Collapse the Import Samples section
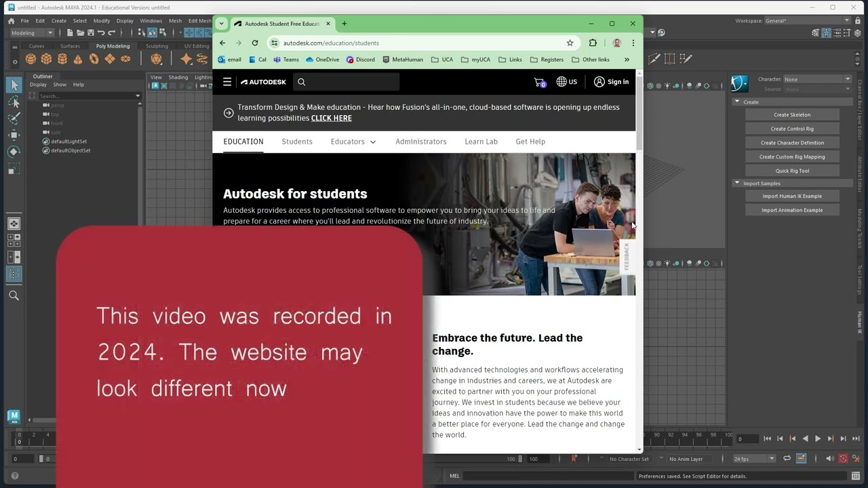868x488 pixels. [737, 183]
